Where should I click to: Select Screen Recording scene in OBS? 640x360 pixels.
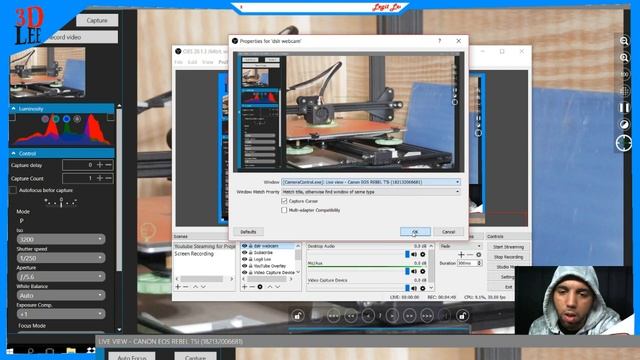(194, 253)
